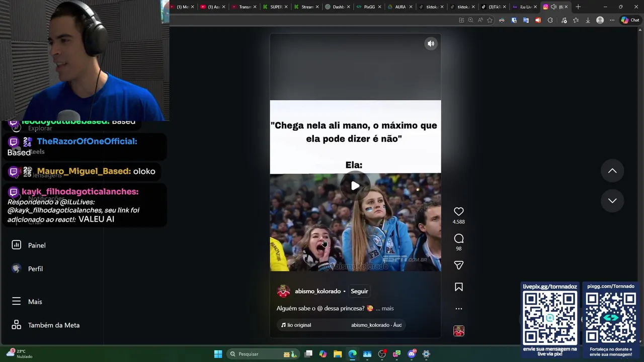Open the comments bubble icon
The width and height of the screenshot is (644, 362).
(458, 238)
